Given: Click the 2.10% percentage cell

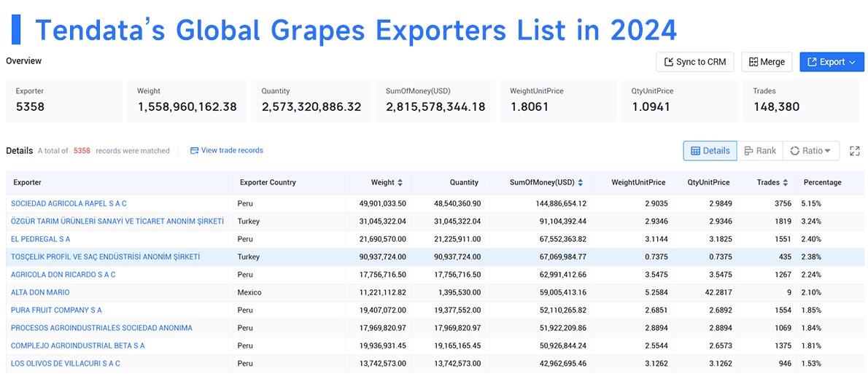Looking at the screenshot, I should coord(811,292).
